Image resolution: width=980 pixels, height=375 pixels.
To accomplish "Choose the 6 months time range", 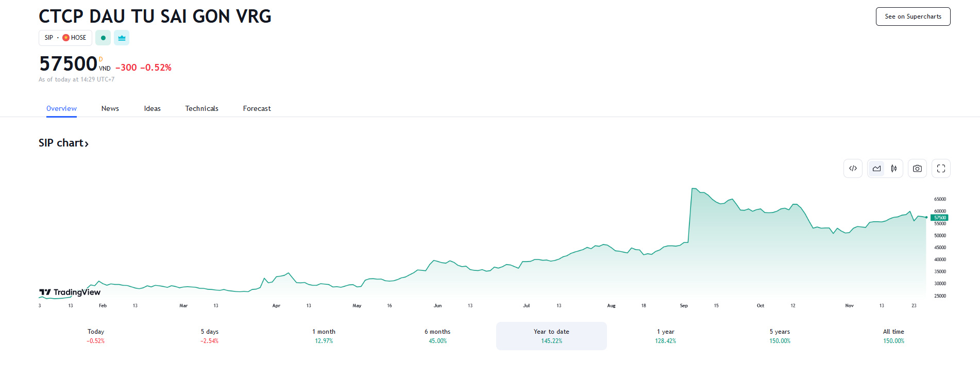I will 437,336.
